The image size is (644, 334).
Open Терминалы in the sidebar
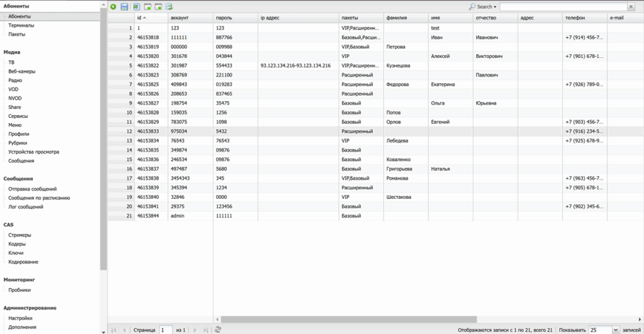[21, 25]
